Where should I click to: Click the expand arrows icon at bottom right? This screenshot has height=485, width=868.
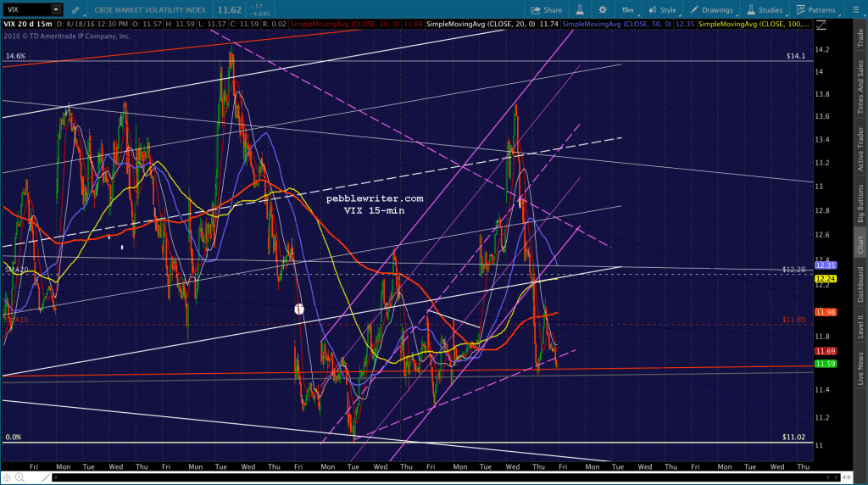click(x=847, y=477)
